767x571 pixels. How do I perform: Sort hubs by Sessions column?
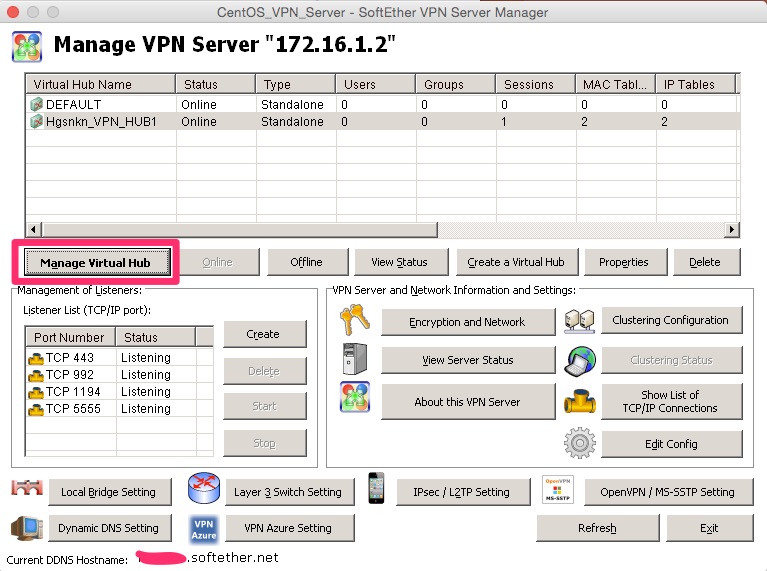click(x=536, y=84)
